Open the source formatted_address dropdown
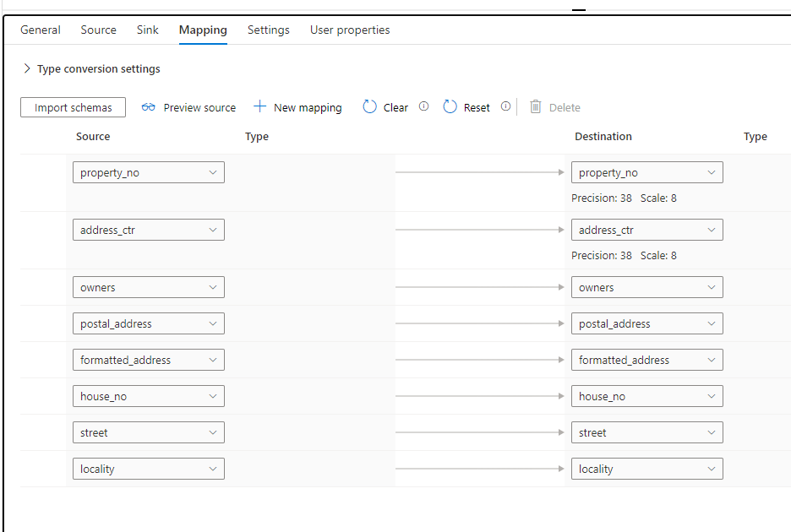The image size is (791, 532). [149, 360]
